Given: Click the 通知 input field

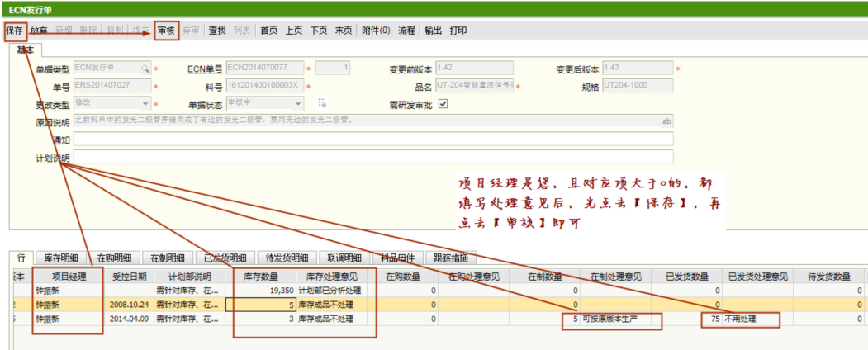Looking at the screenshot, I should tap(372, 140).
